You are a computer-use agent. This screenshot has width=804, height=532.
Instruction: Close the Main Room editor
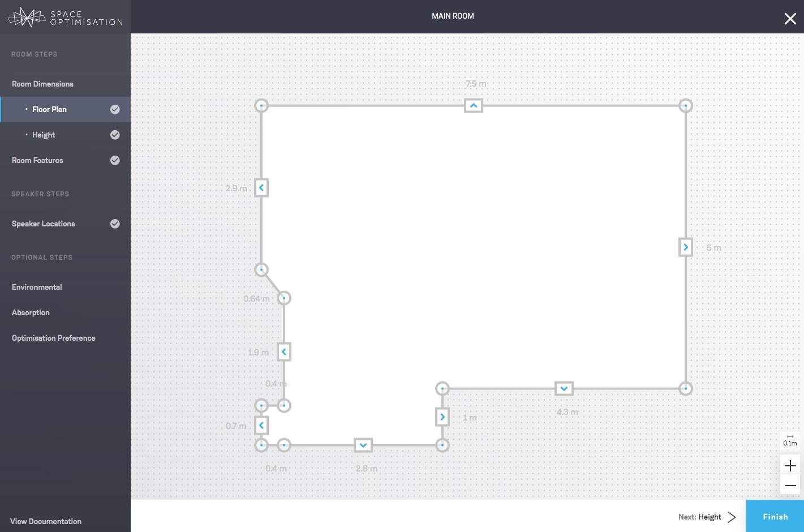790,19
